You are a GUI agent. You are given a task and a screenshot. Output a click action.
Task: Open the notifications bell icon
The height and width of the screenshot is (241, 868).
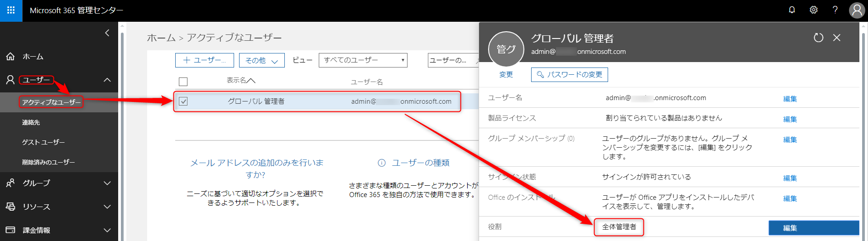pos(792,10)
